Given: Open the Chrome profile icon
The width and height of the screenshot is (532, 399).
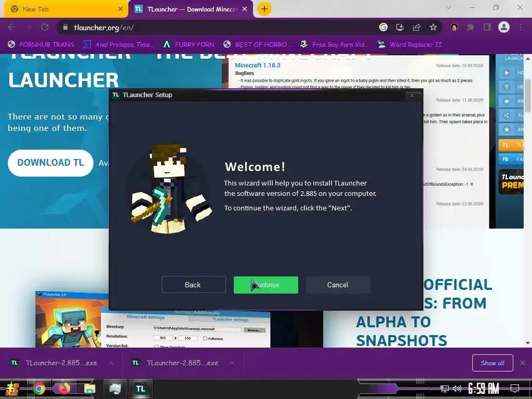Looking at the screenshot, I should 504,27.
